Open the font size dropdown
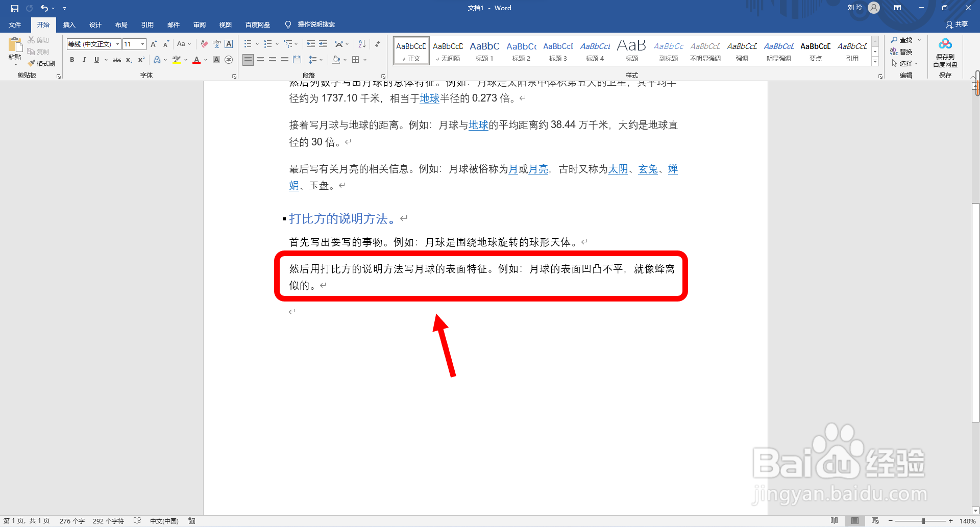The height and width of the screenshot is (527, 980). [142, 44]
